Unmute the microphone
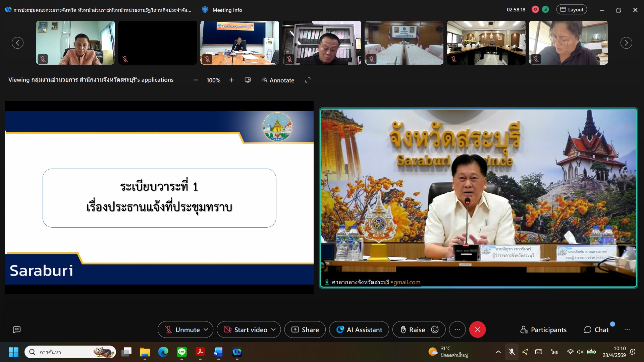This screenshot has height=362, width=644. coord(183,330)
